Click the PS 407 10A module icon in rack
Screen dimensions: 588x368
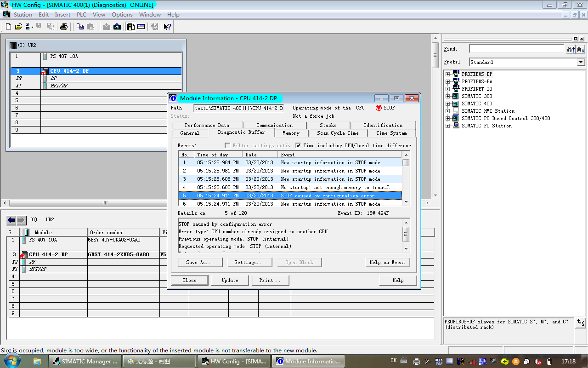coord(45,56)
